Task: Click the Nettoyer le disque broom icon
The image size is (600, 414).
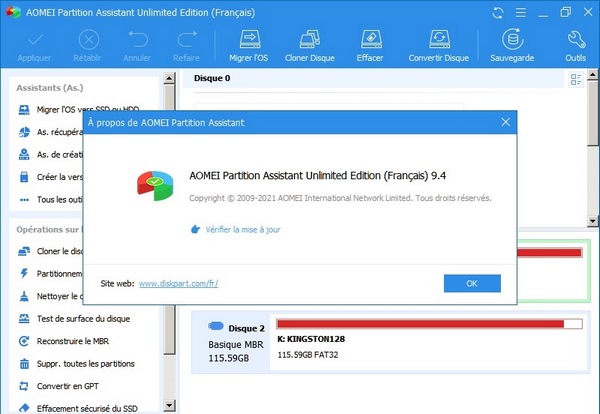Action: coord(24,296)
